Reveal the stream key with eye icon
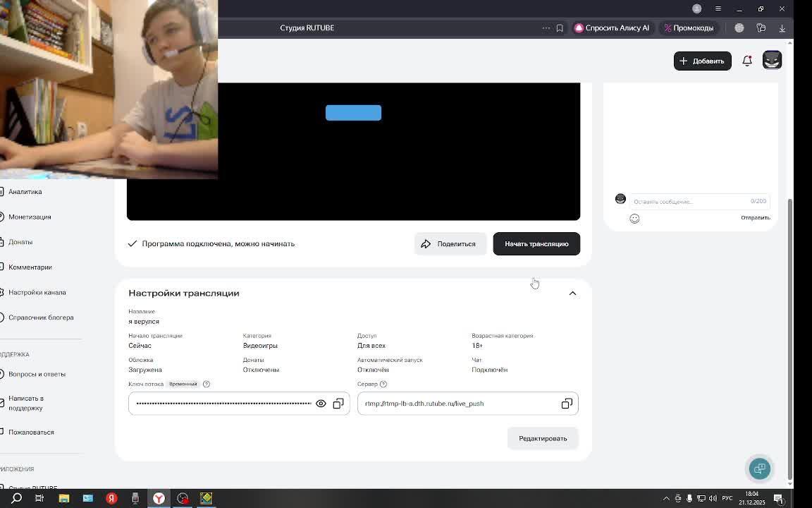 (321, 404)
